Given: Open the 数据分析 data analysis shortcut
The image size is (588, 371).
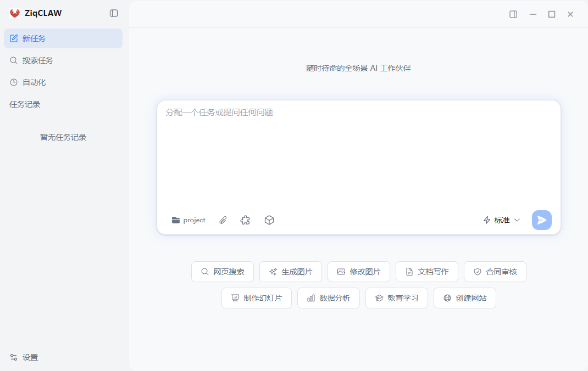Looking at the screenshot, I should pyautogui.click(x=328, y=297).
